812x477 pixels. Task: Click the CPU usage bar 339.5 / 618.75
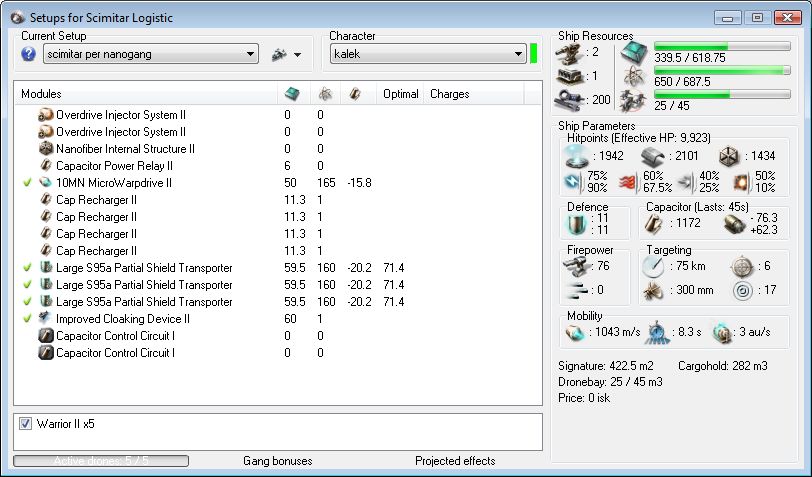(x=722, y=46)
